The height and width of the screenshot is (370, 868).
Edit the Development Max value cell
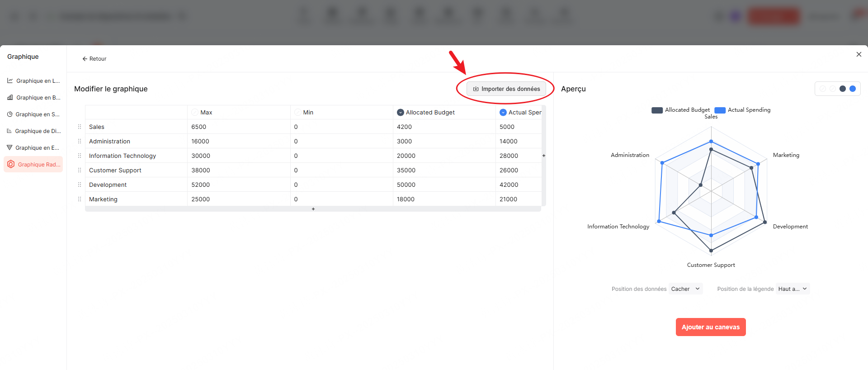238,185
